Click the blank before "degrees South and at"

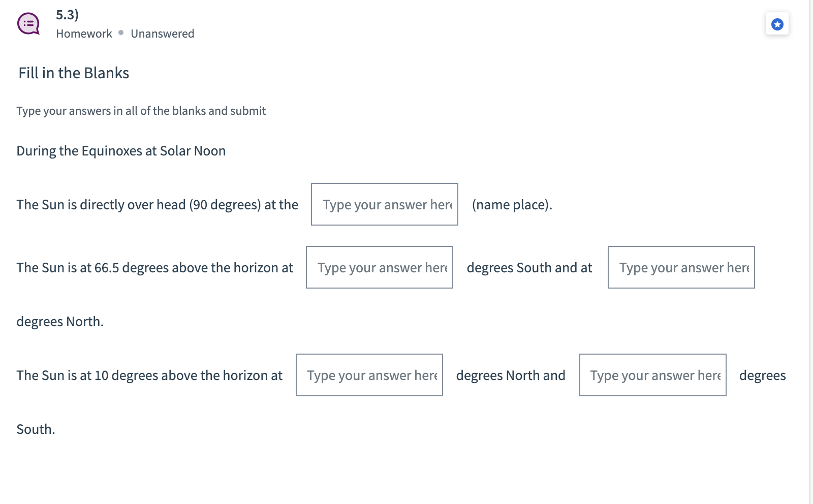coord(379,267)
